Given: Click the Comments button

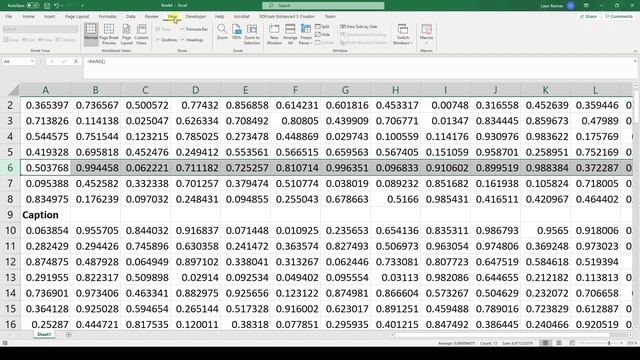Looking at the screenshot, I should click(x=619, y=16).
